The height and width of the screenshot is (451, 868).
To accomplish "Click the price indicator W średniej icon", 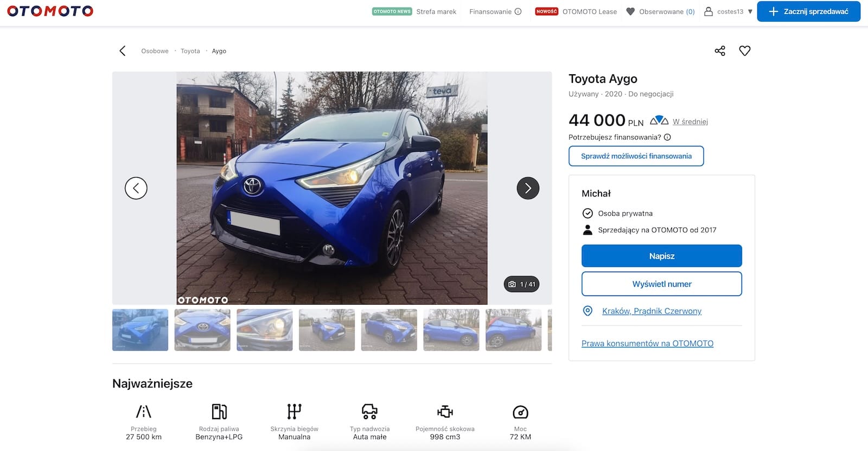I will (659, 120).
